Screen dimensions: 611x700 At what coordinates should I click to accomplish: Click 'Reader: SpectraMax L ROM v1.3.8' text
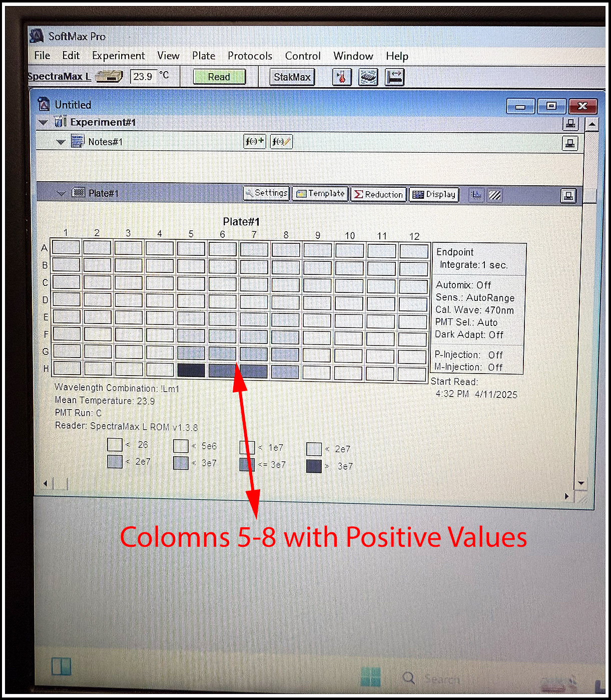(x=126, y=427)
